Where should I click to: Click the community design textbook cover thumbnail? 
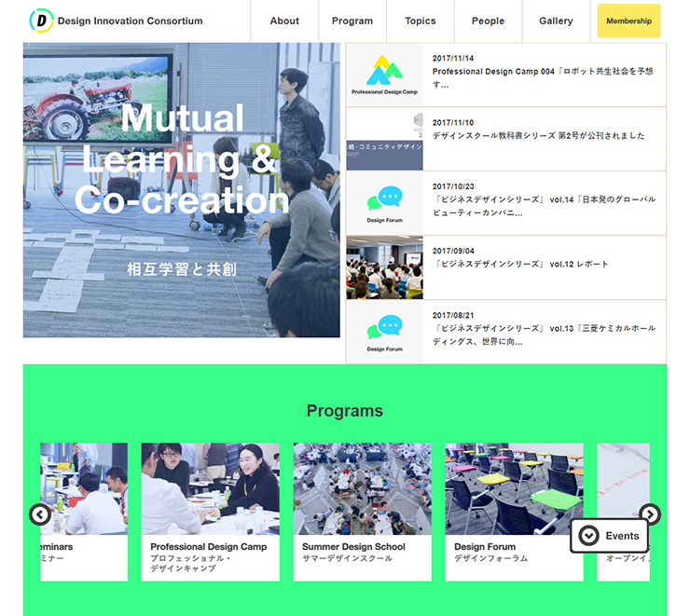[x=384, y=139]
